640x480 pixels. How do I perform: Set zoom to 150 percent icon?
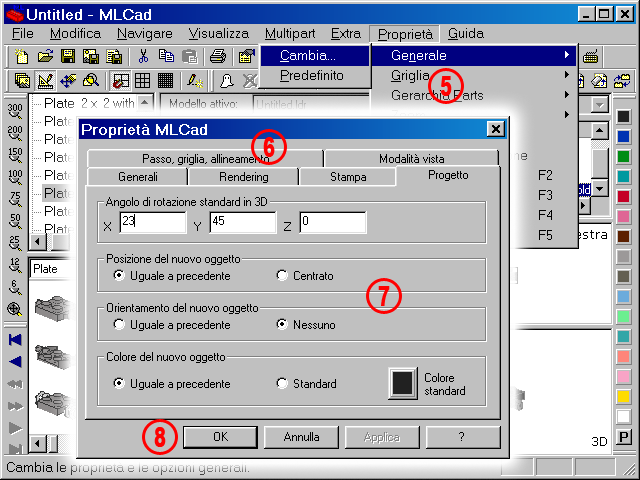[15, 155]
